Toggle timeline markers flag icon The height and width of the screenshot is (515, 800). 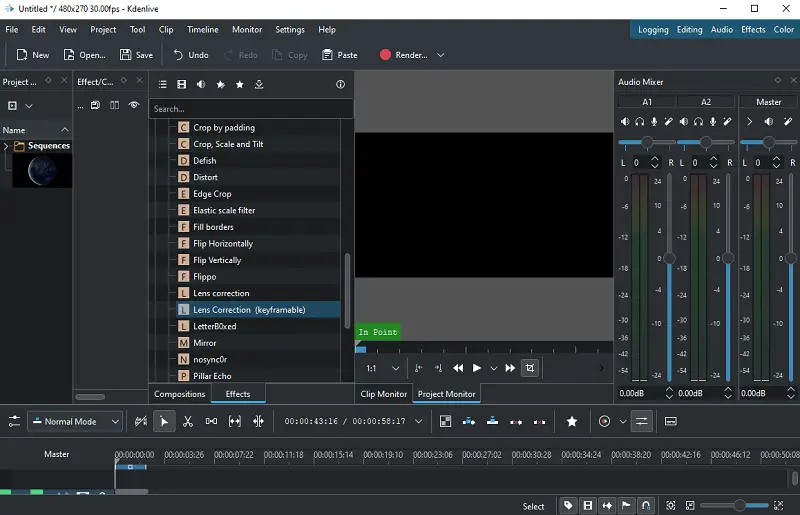(626, 506)
